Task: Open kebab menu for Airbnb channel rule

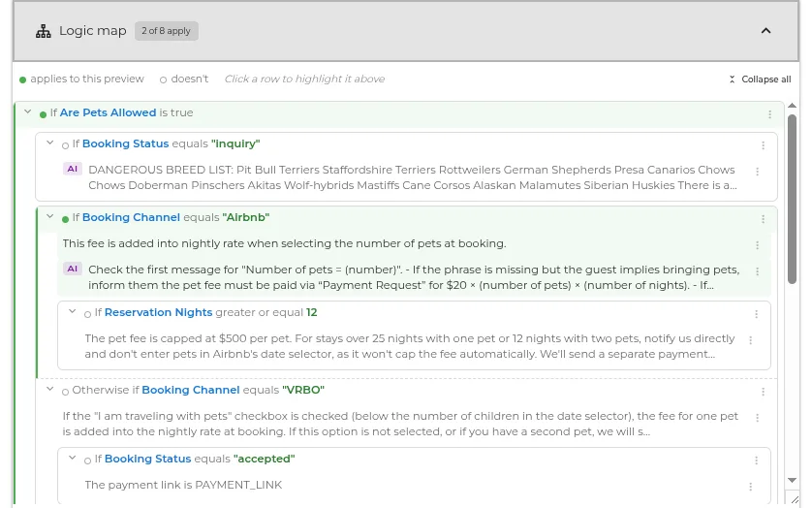Action: point(763,219)
